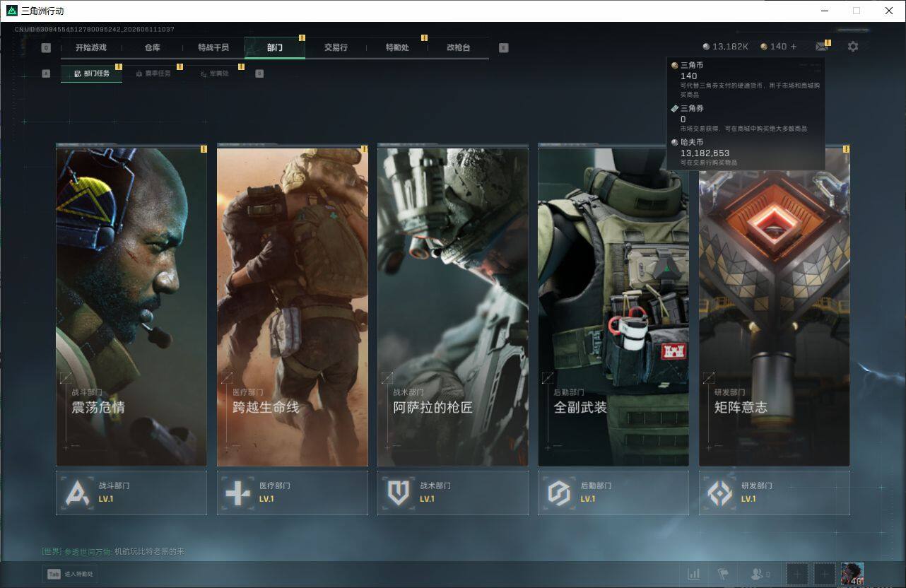Open the 震荡危情 combat department card

(x=131, y=305)
